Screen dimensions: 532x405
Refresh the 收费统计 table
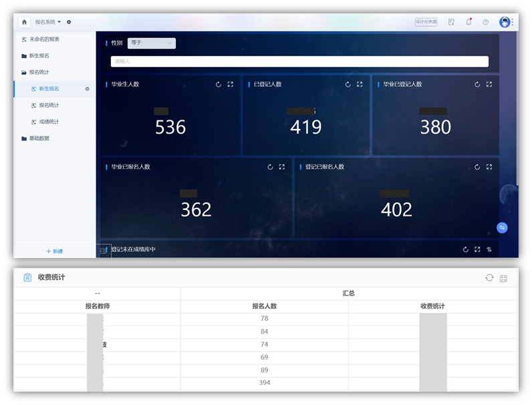pos(489,278)
